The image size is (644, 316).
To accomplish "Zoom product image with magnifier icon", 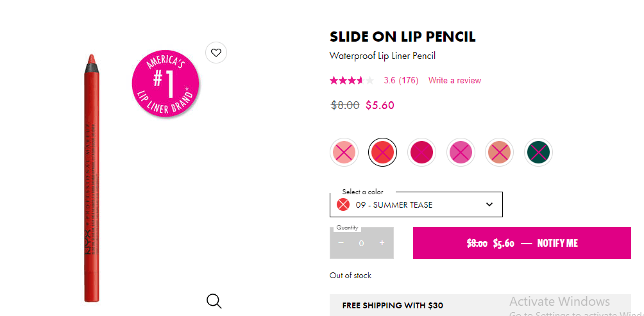I will (214, 301).
